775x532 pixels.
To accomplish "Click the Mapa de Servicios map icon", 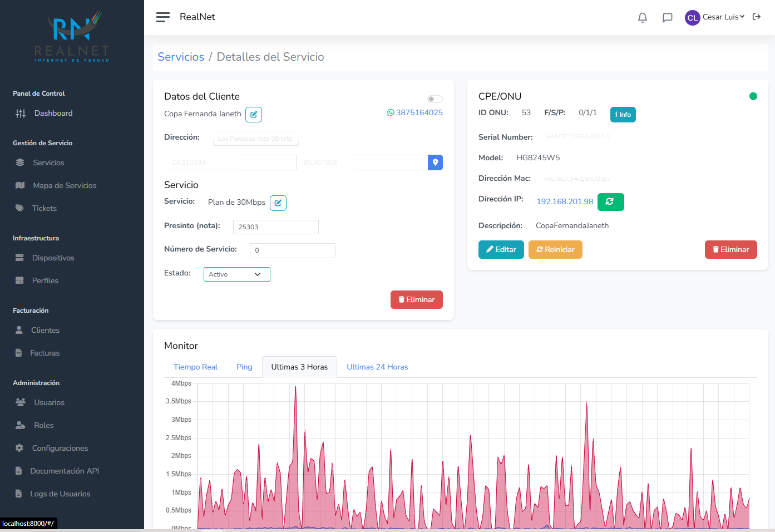I will pyautogui.click(x=20, y=185).
